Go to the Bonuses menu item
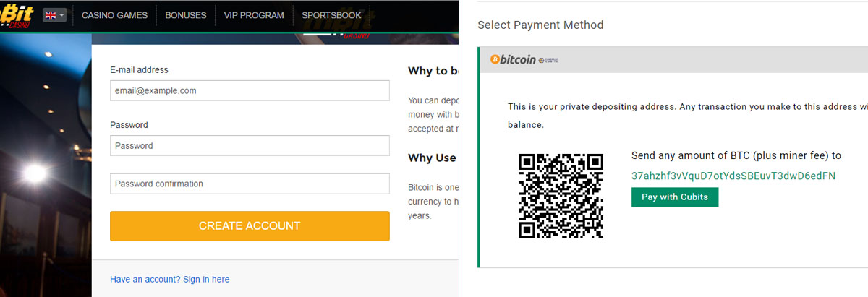 click(185, 15)
